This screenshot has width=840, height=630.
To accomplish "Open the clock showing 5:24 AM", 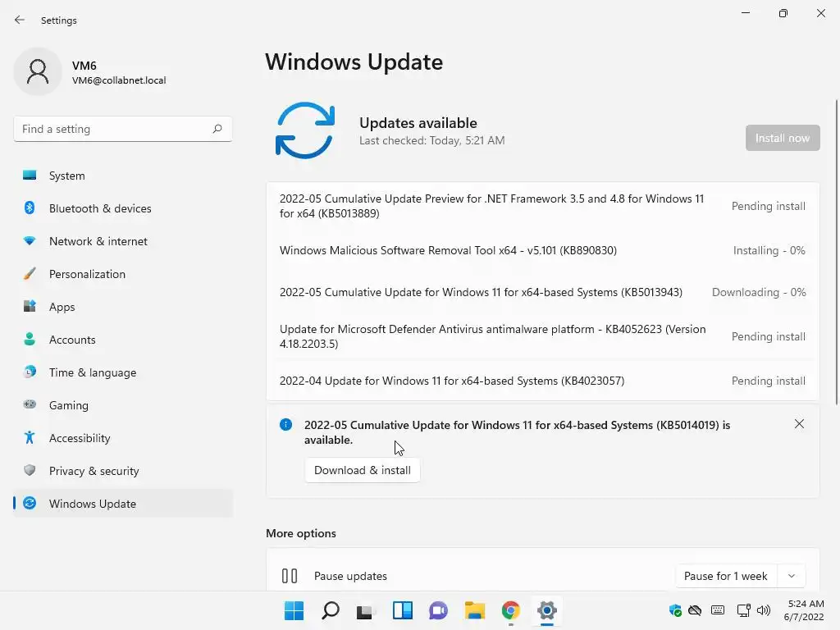I will (804, 610).
